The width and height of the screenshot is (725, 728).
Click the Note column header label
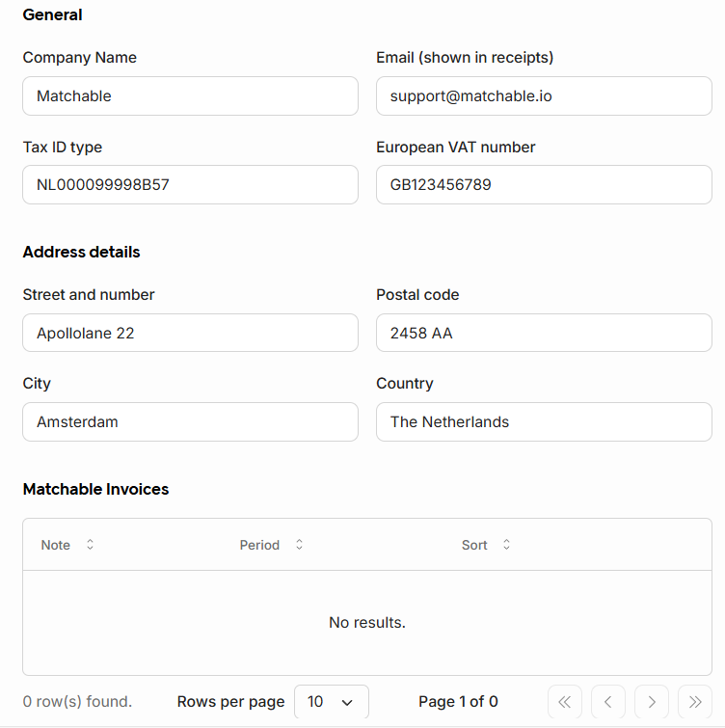(x=55, y=545)
